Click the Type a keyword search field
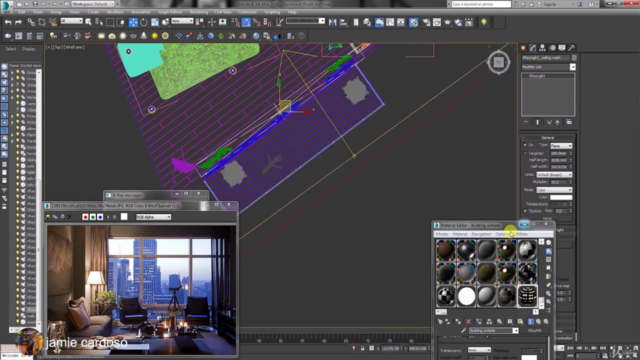This screenshot has height=360, width=640. 481,4
